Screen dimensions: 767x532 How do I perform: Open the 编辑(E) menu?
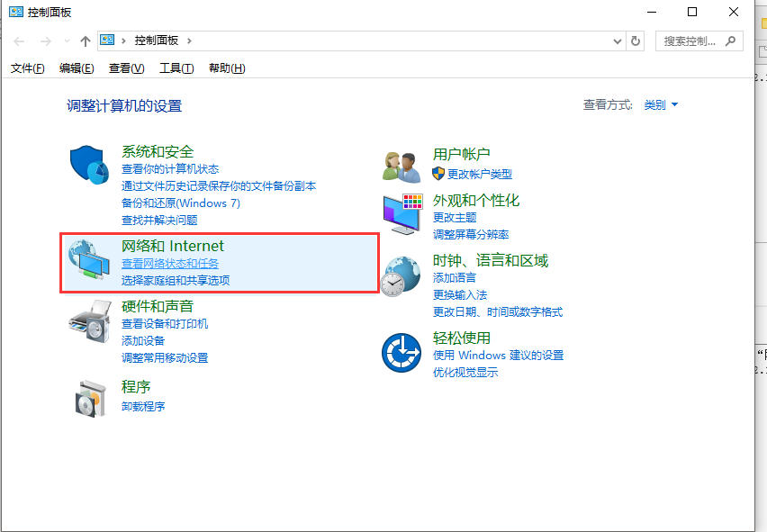(x=77, y=68)
